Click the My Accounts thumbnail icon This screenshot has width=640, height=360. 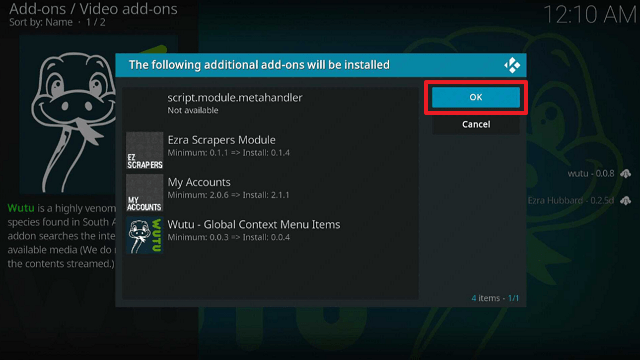[x=144, y=193]
